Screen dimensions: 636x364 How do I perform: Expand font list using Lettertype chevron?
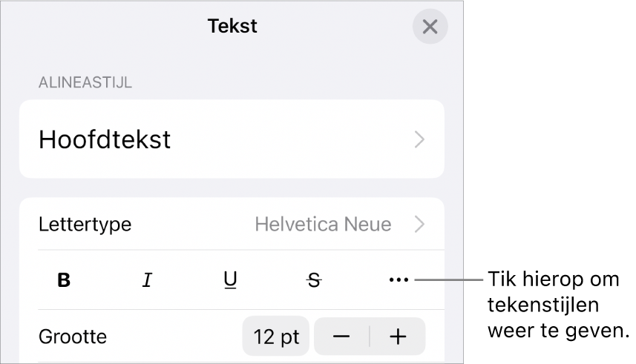click(x=420, y=224)
